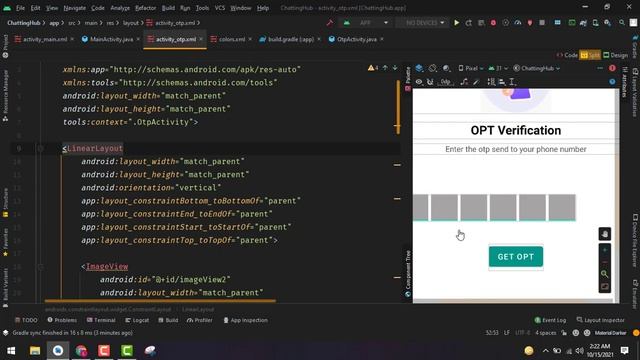
Task: Open the Refactor menu
Action: [x=145, y=8]
